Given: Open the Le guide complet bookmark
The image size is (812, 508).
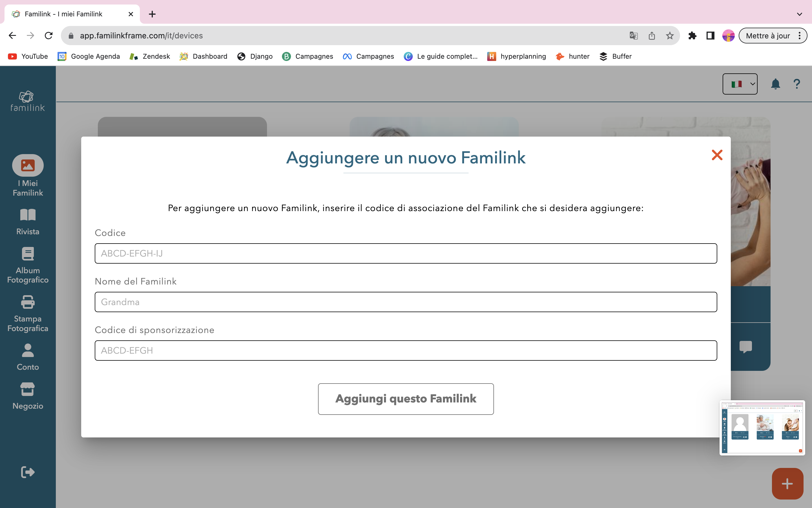Looking at the screenshot, I should click(x=441, y=56).
